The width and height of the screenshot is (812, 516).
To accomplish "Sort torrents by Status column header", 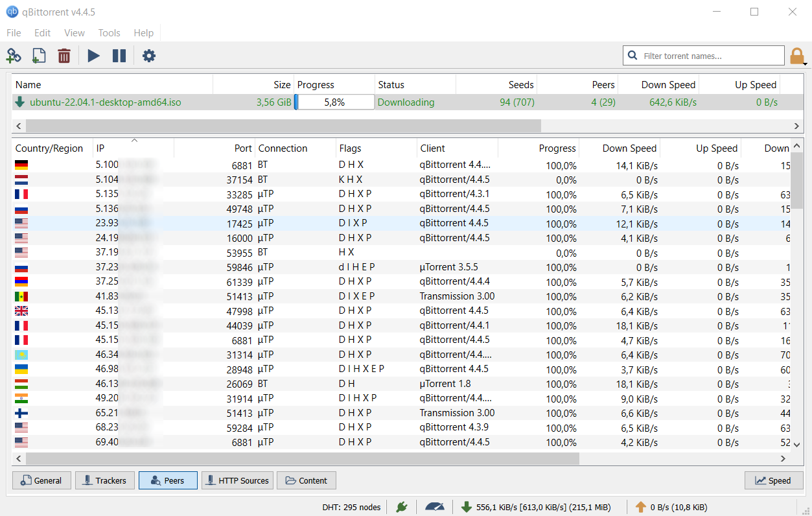I will pyautogui.click(x=415, y=84).
